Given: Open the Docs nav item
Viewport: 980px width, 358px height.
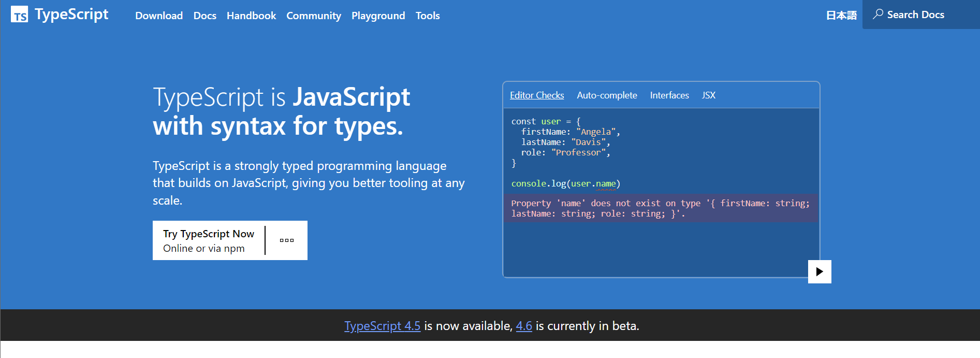Looking at the screenshot, I should point(205,16).
